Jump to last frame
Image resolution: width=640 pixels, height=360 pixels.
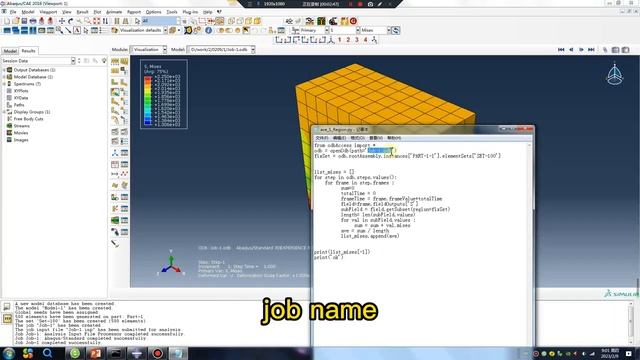(x=591, y=49)
